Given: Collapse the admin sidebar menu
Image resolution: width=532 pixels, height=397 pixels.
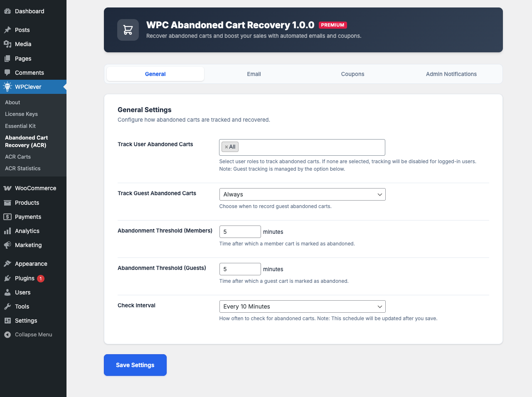Looking at the screenshot, I should 28,335.
